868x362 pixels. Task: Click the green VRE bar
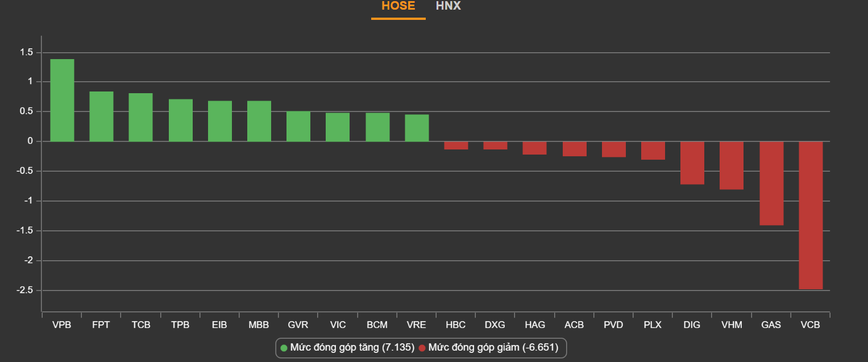click(x=417, y=128)
